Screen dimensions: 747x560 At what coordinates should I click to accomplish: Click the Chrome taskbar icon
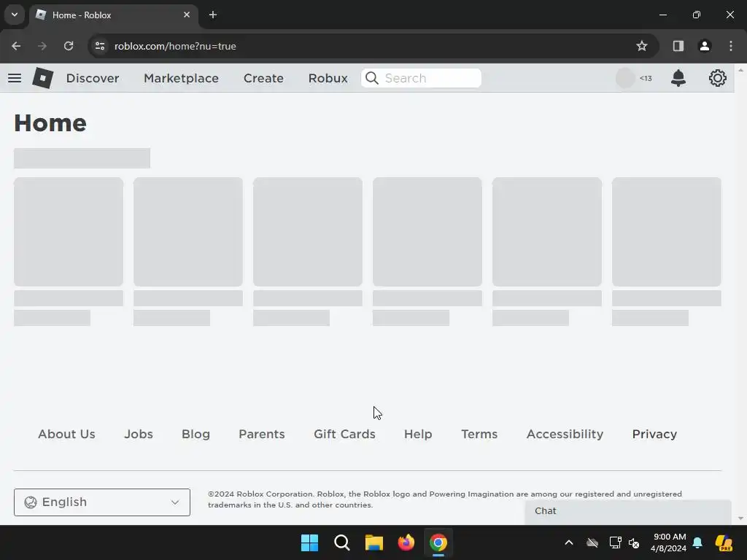[438, 542]
